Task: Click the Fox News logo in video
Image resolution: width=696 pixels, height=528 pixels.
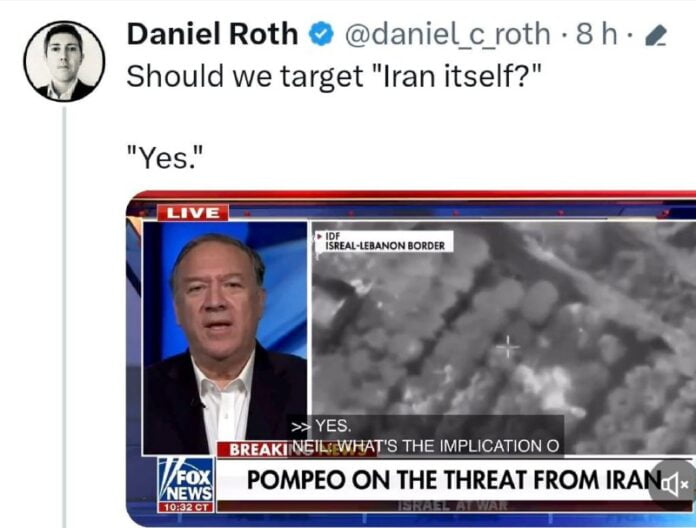Action: pyautogui.click(x=186, y=485)
